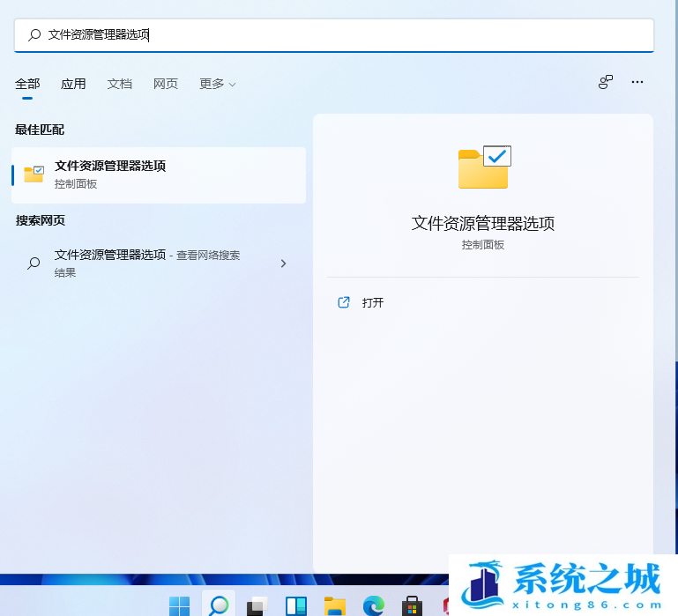
Task: Click the taskbar Search magnifier icon
Action: tap(218, 605)
